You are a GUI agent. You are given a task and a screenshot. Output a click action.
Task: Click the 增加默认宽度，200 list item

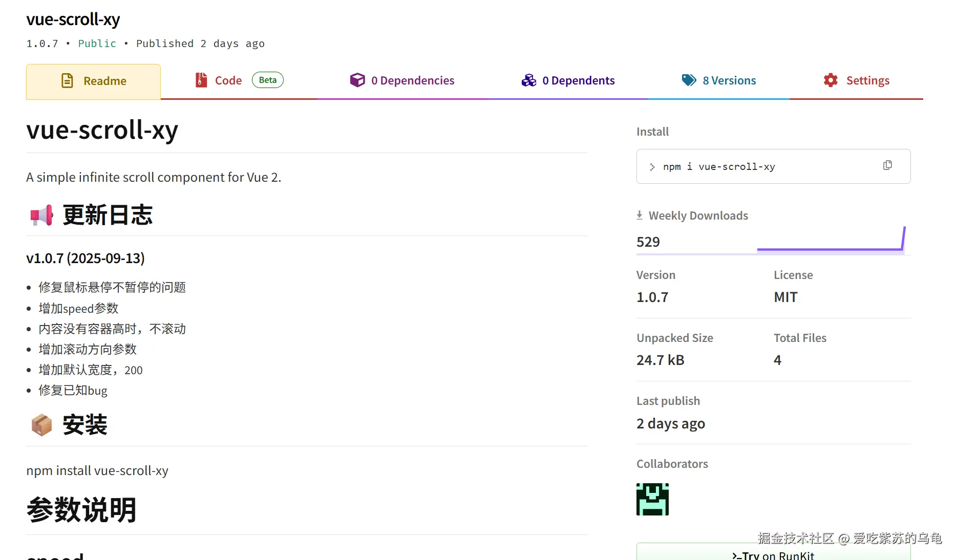tap(91, 370)
